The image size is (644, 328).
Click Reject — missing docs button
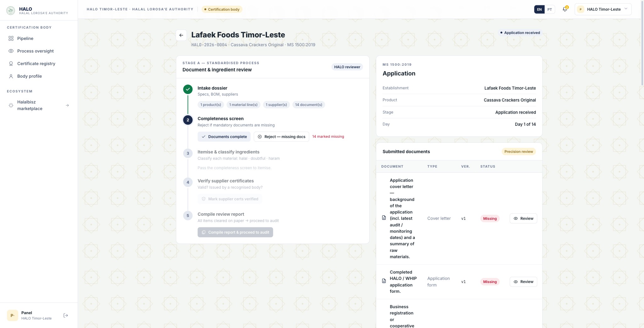(x=281, y=137)
